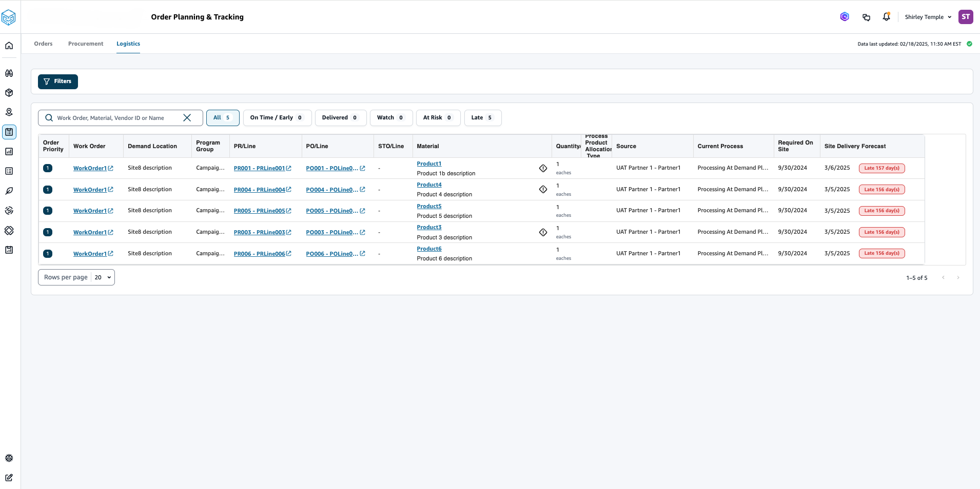Switch to the Orders tab
980x489 pixels.
(x=43, y=44)
